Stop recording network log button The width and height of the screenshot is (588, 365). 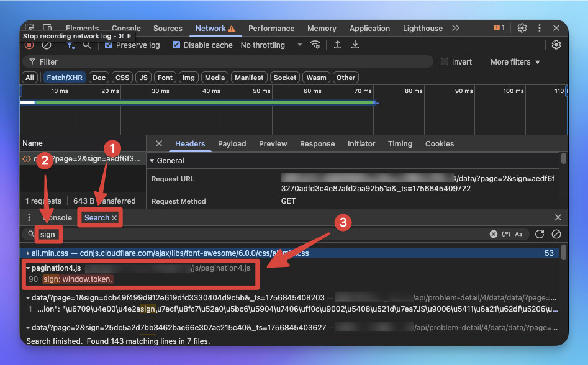coord(29,45)
